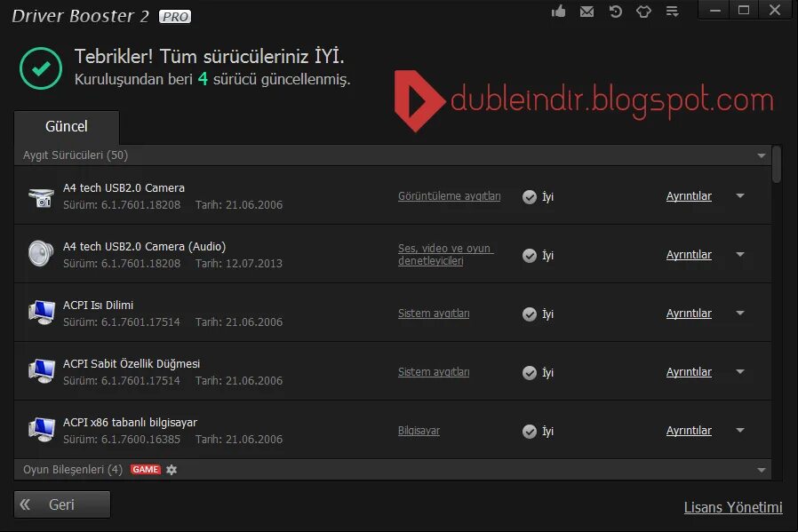Expand the Oyun Bileşenleri (4) section arrow
This screenshot has height=532, width=798.
tap(762, 470)
